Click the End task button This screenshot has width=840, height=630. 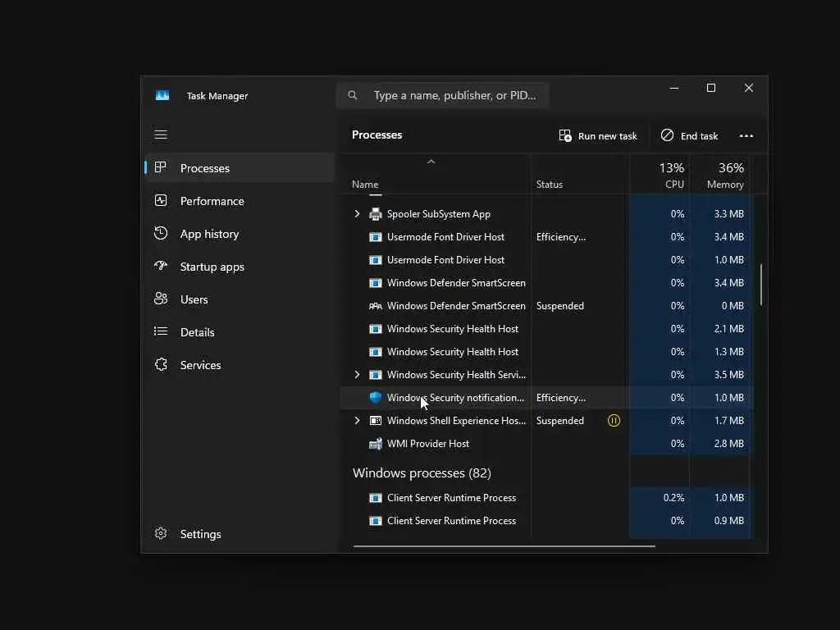[689, 135]
